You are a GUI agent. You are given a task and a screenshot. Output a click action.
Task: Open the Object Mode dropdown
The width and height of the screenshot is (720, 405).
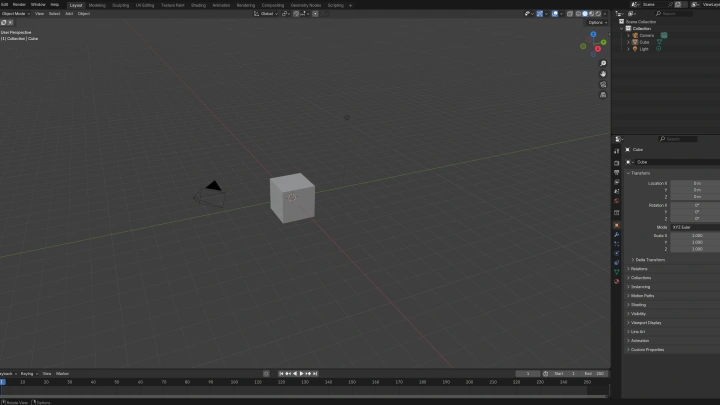15,14
